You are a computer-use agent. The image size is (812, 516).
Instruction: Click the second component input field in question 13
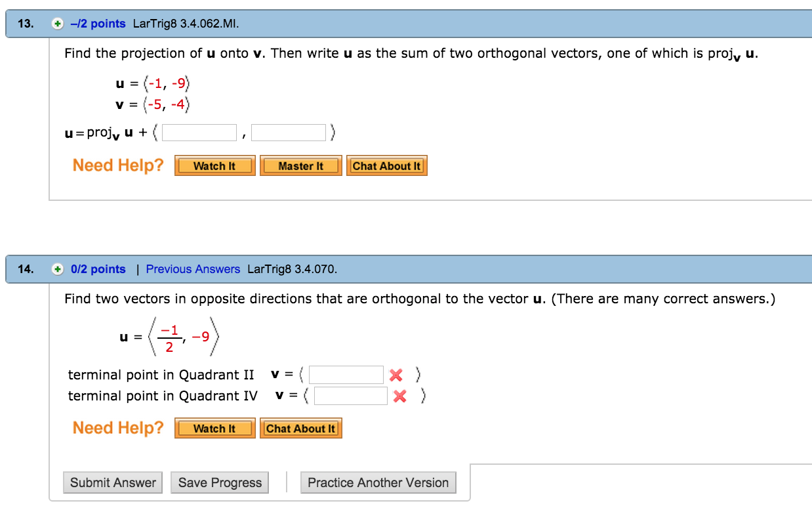point(289,132)
